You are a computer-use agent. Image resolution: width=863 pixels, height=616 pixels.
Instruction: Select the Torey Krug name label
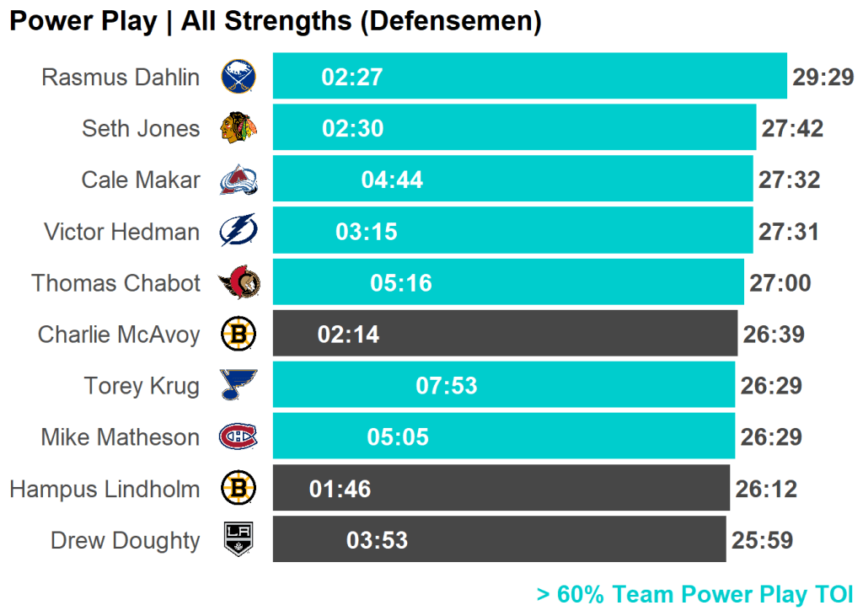[142, 386]
